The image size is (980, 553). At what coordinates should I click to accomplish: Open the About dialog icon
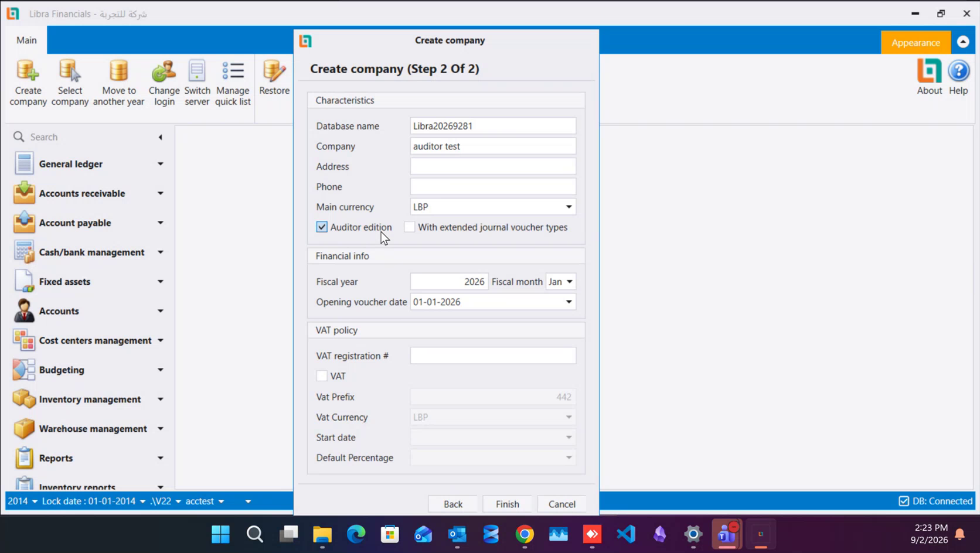click(x=930, y=77)
